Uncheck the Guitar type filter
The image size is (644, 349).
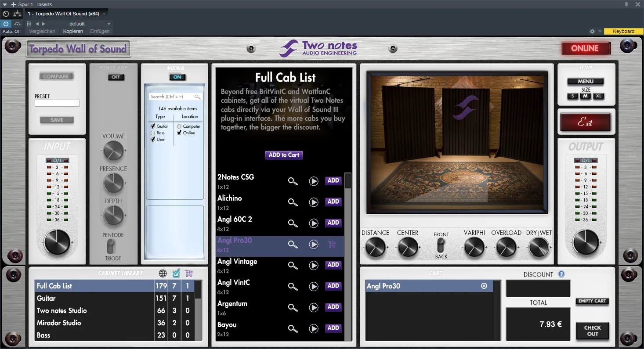click(x=153, y=126)
